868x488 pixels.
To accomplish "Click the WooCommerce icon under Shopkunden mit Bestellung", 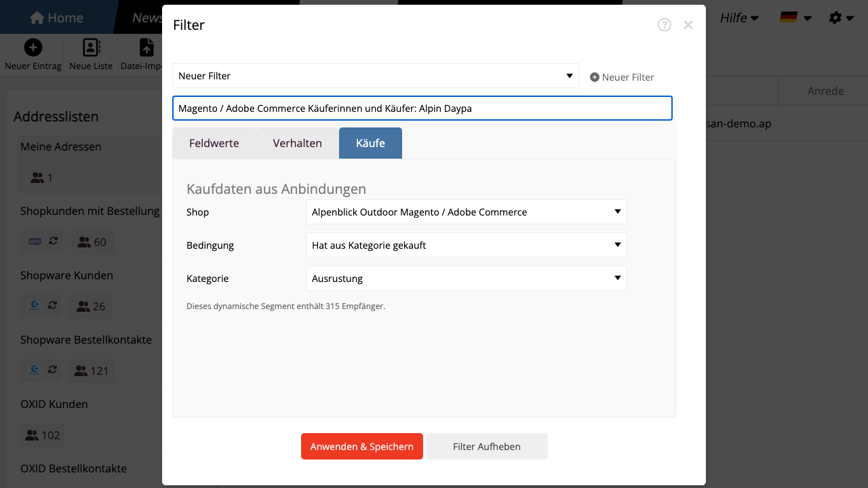I will 35,241.
